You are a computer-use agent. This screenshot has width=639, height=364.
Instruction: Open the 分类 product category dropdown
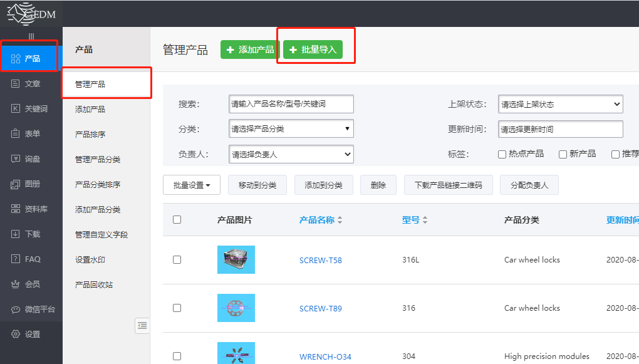click(291, 129)
